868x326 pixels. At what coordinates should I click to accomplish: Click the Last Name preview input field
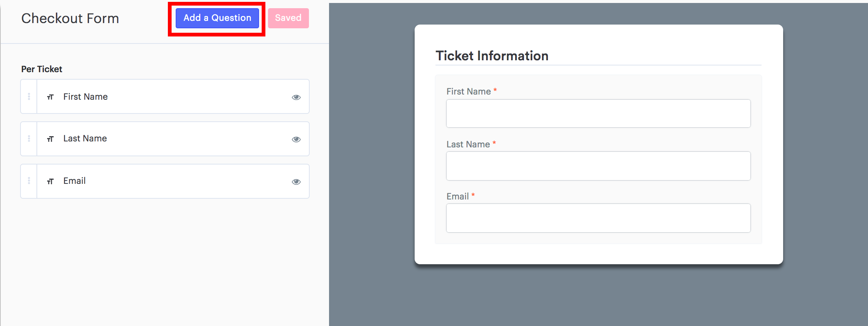pos(599,166)
